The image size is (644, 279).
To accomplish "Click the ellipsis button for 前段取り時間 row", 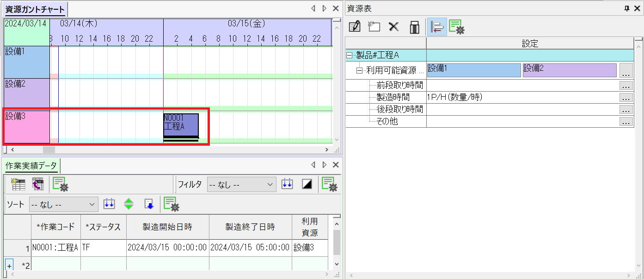I will point(626,85).
